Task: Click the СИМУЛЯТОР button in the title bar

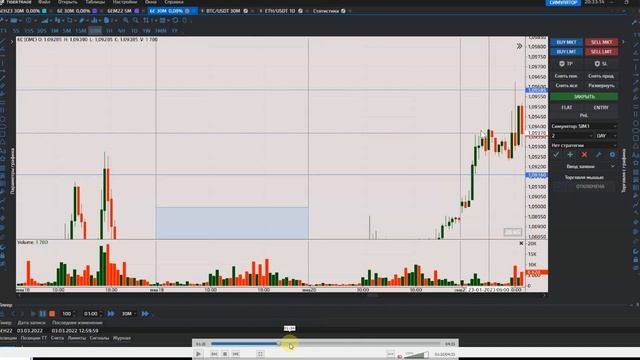Action: [x=563, y=2]
